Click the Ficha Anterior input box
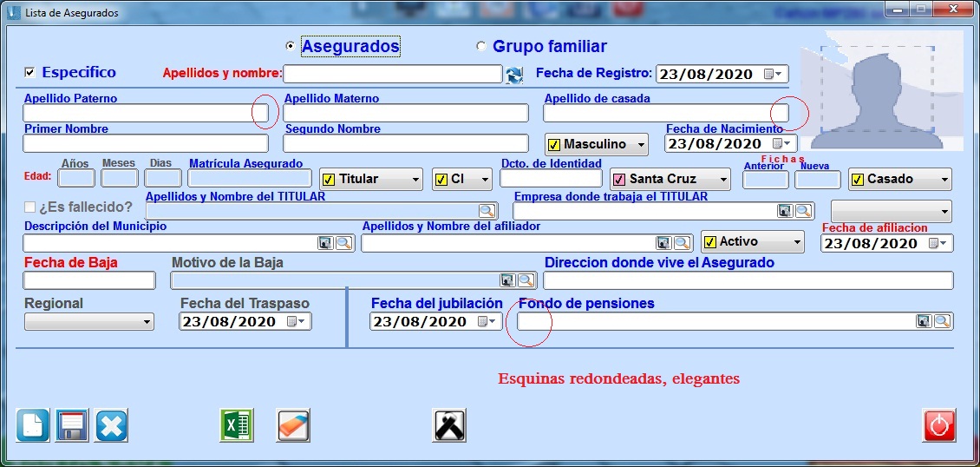 tap(766, 180)
